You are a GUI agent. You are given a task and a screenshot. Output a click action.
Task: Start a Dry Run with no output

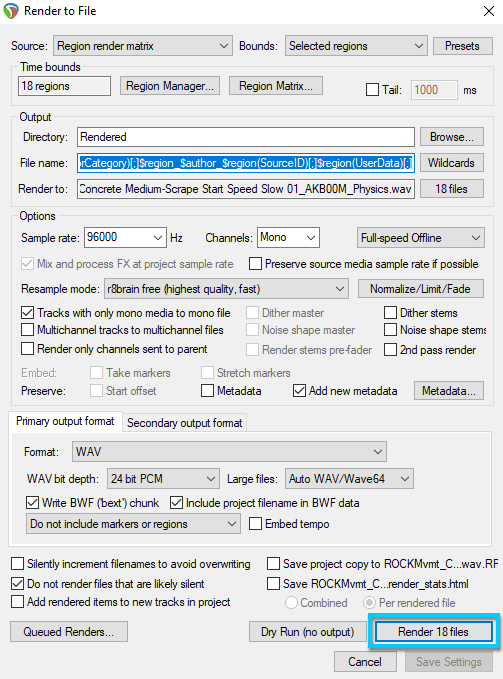coord(307,632)
